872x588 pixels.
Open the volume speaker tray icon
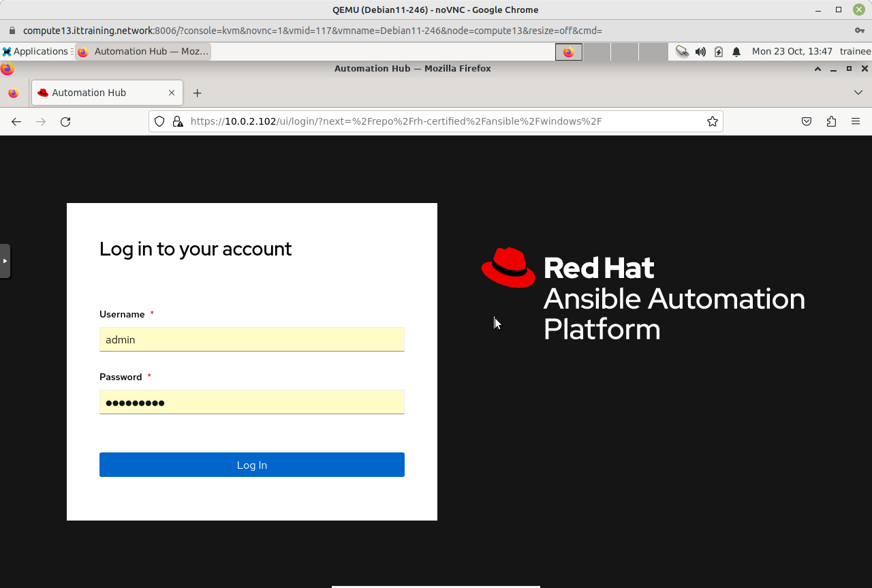coord(700,51)
